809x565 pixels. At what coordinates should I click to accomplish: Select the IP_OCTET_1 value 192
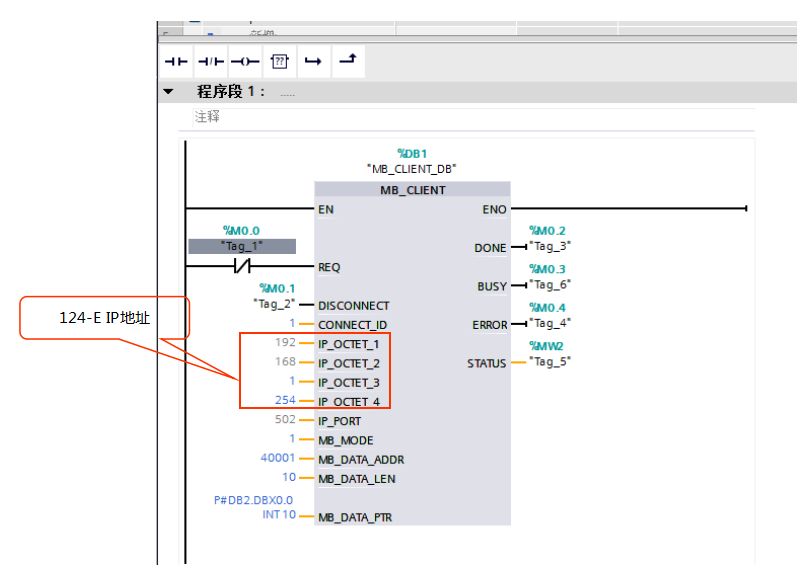pos(285,344)
